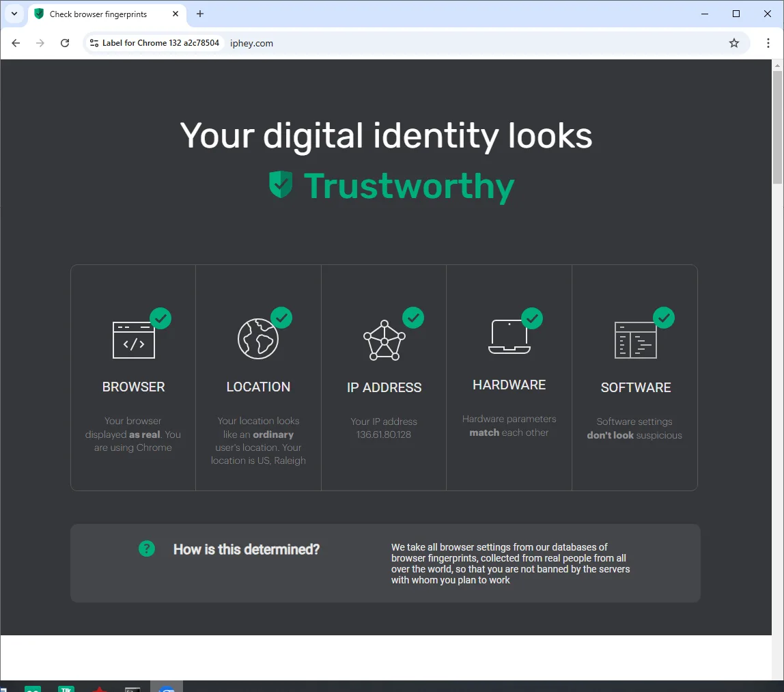The width and height of the screenshot is (784, 692).
Task: Click the BROWSER heading
Action: tap(133, 387)
